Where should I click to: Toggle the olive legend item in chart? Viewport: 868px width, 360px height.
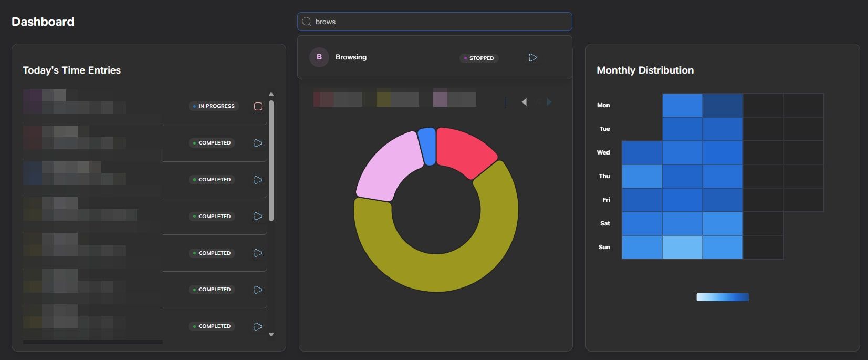(398, 99)
